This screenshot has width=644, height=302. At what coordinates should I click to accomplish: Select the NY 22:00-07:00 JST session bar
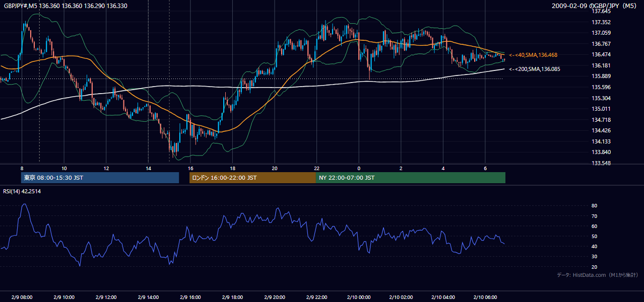pyautogui.click(x=411, y=178)
